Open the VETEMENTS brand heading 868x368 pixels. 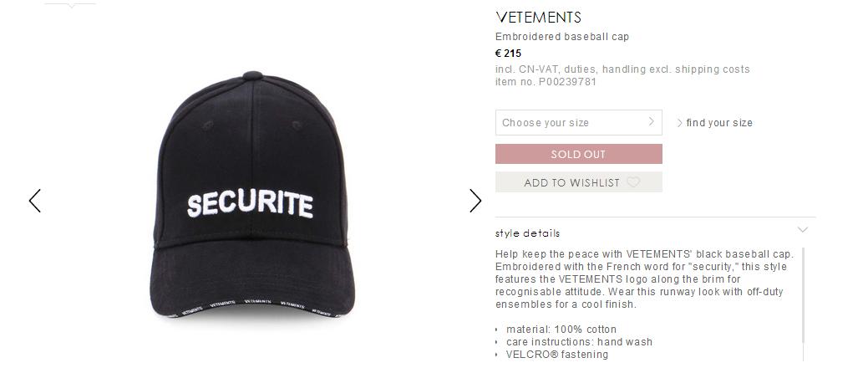(538, 18)
